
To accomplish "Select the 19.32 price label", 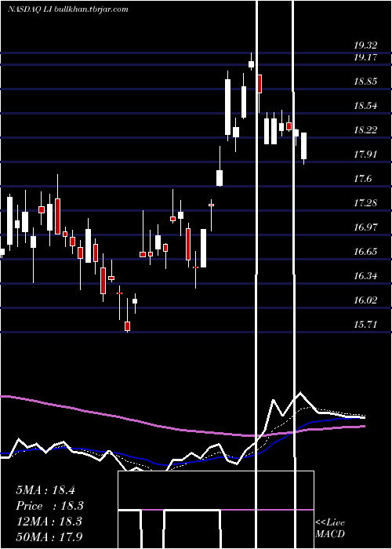I will (x=365, y=45).
